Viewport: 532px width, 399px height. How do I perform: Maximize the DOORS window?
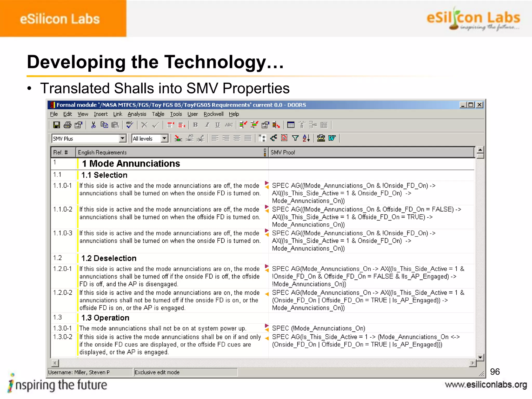click(x=471, y=105)
